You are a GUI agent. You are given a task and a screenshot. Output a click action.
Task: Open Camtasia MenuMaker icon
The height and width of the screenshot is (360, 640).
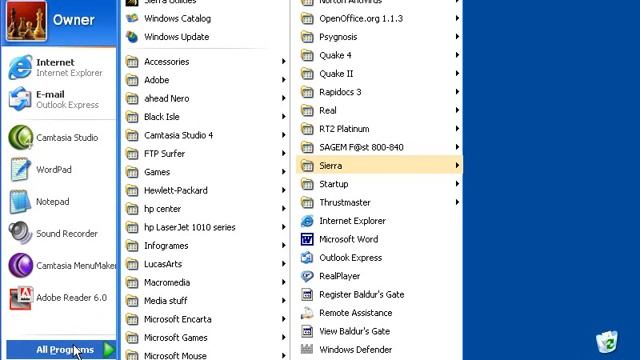click(x=20, y=265)
